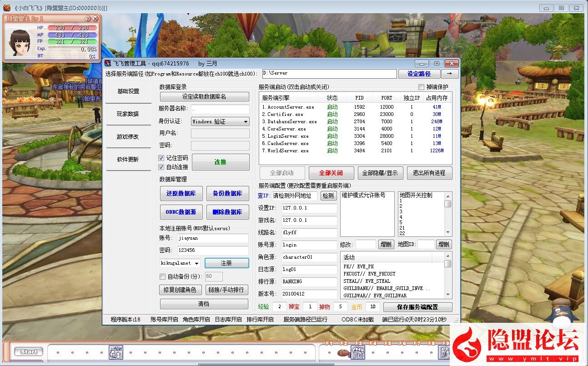Click the skill icon in F9 slot

pyautogui.click(x=444, y=352)
